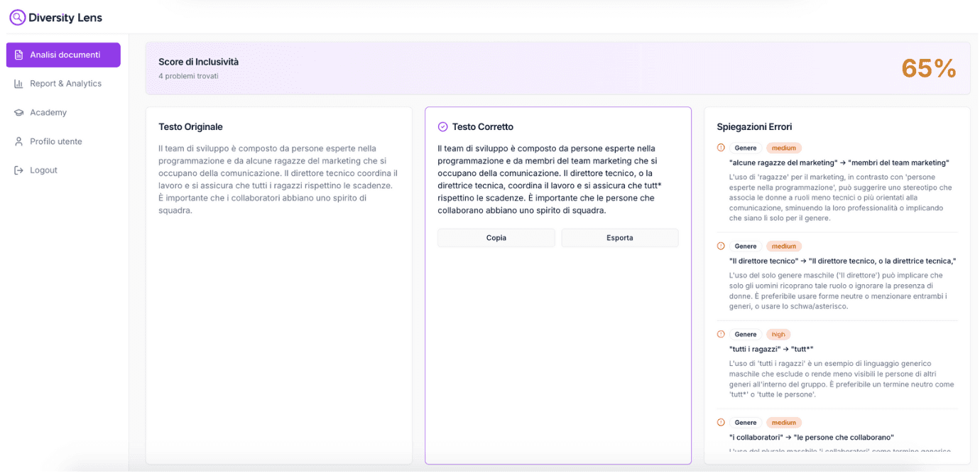
Task: Click warning icon for "tutti i ragazzi" error
Action: pyautogui.click(x=721, y=334)
